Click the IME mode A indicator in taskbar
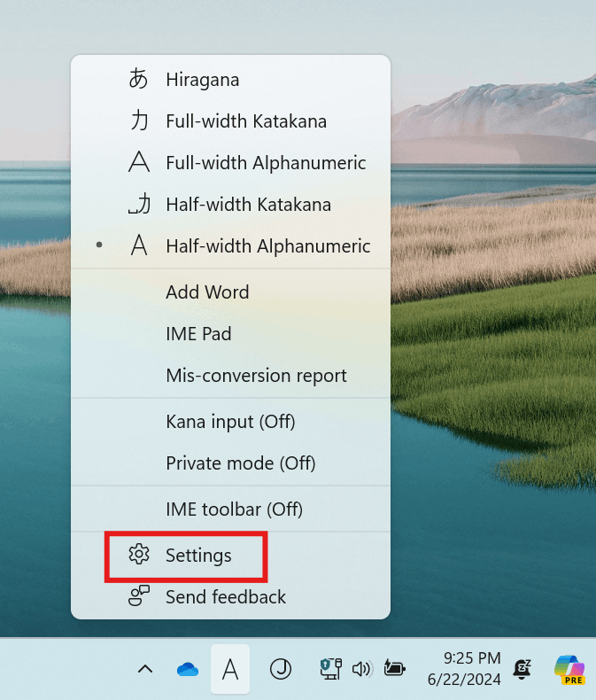596x700 pixels. coord(230,669)
